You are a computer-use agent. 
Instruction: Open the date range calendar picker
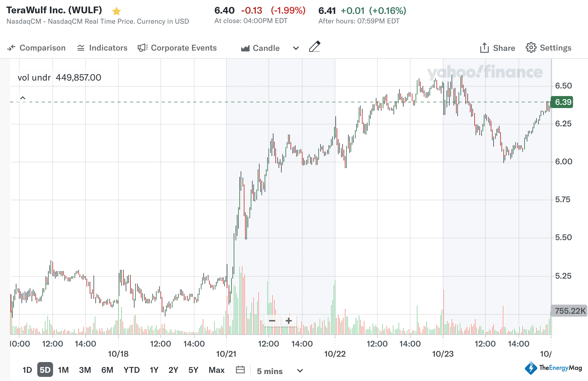(x=240, y=370)
